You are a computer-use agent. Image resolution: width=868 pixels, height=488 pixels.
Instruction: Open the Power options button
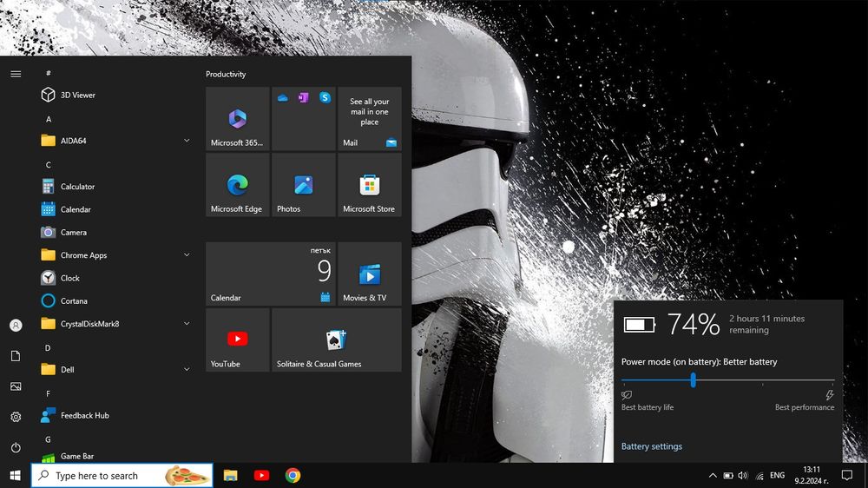tap(16, 447)
